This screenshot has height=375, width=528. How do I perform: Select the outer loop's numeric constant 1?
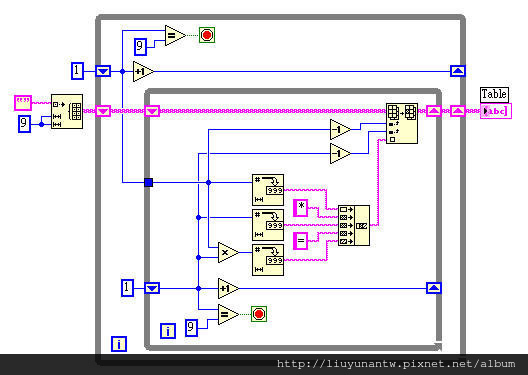pos(77,71)
